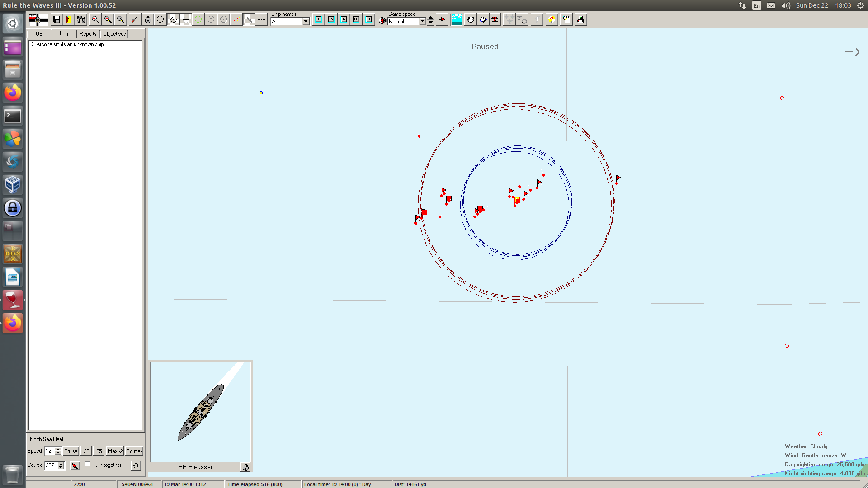Toggle the grey target circle button

(211, 19)
